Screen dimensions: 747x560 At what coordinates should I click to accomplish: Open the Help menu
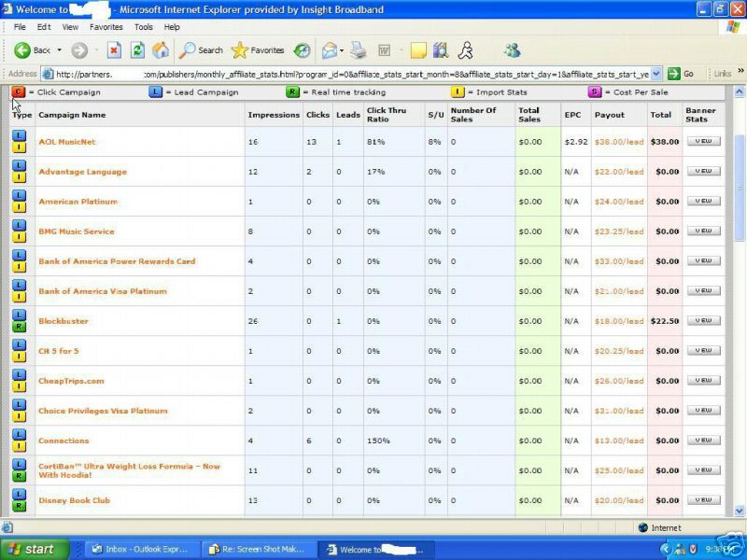[x=172, y=27]
